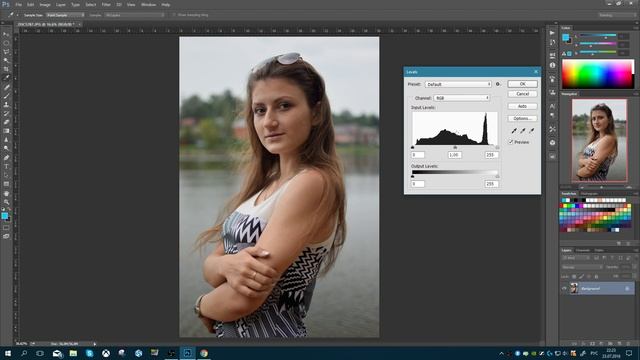Viewport: 640px width, 360px height.
Task: Click the Auto button in Levels
Action: (x=522, y=106)
